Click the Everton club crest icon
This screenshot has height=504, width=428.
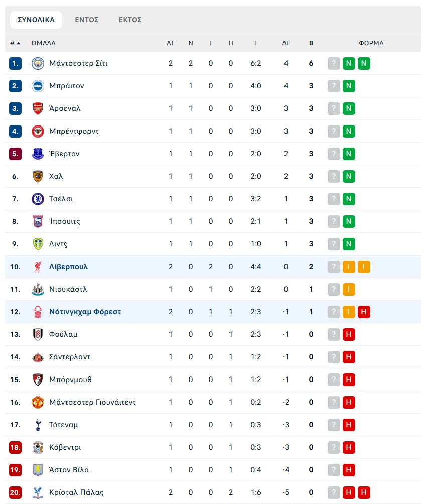coord(38,154)
